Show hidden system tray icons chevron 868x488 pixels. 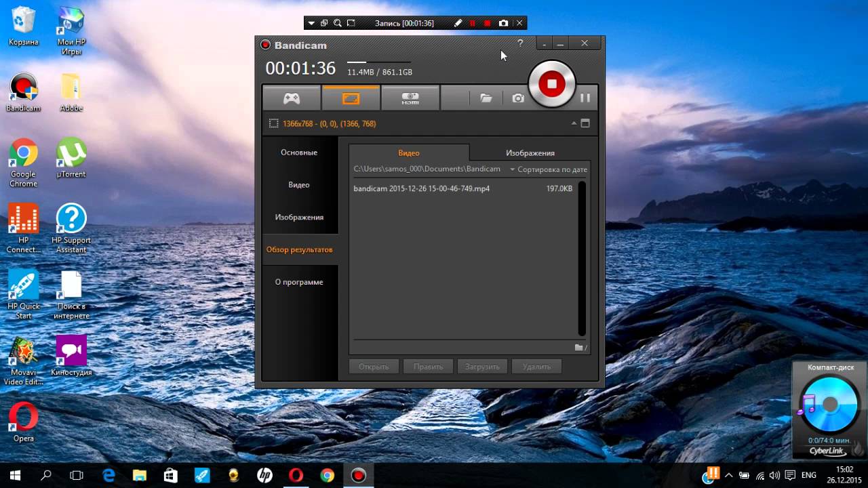(x=729, y=476)
